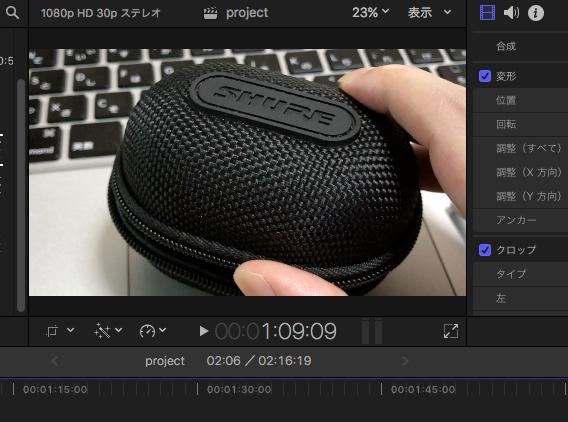Image resolution: width=568 pixels, height=422 pixels.
Task: Select the アンカー parameter row
Action: tap(521, 220)
